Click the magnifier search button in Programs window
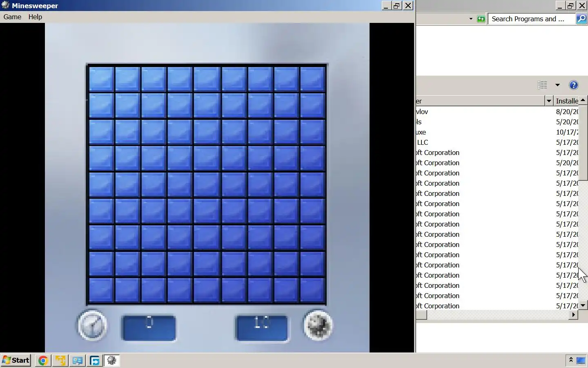 (581, 19)
